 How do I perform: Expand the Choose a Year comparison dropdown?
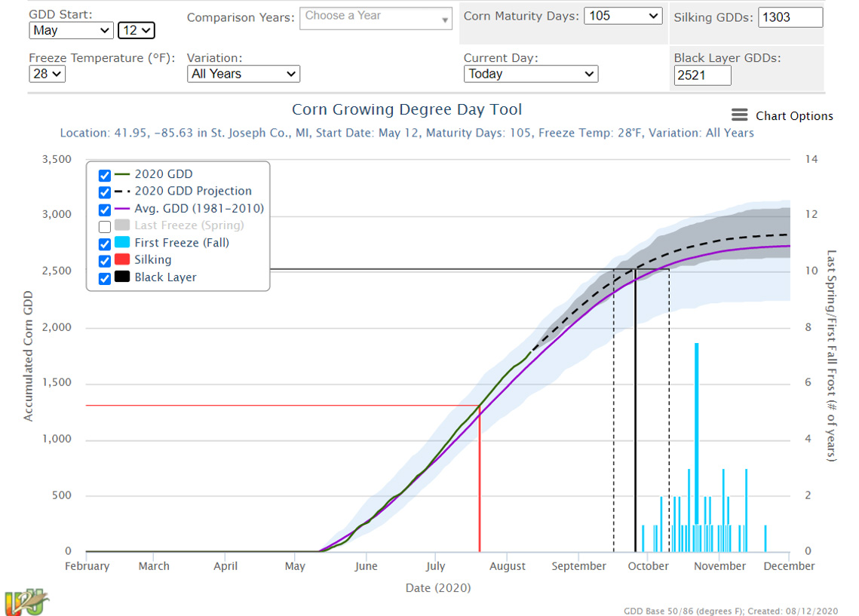click(x=376, y=17)
